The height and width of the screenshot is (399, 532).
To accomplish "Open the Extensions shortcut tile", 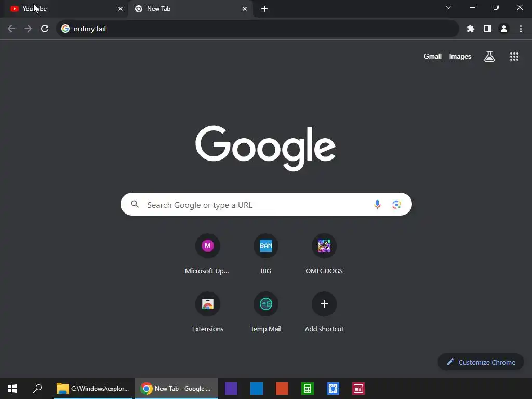I will [x=207, y=312].
